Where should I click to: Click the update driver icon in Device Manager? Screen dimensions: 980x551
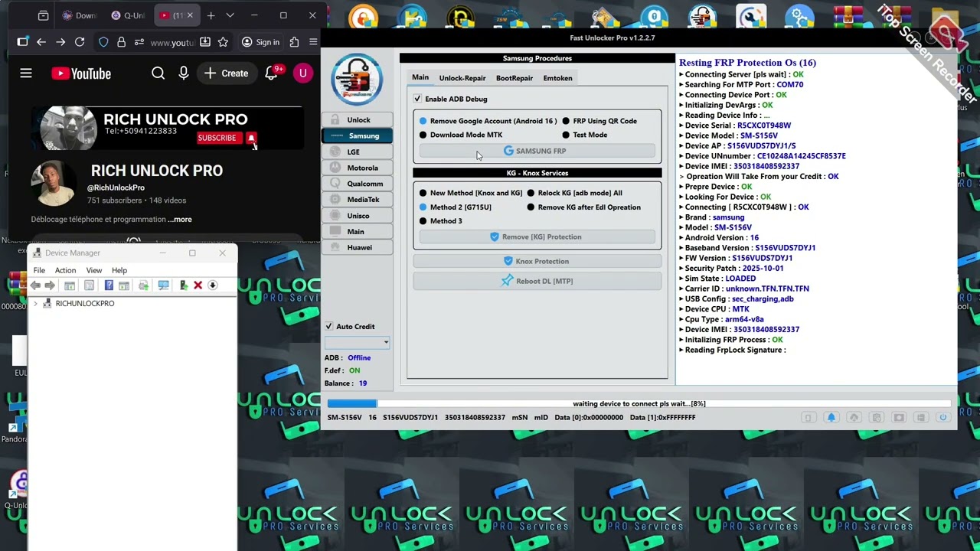tap(183, 285)
